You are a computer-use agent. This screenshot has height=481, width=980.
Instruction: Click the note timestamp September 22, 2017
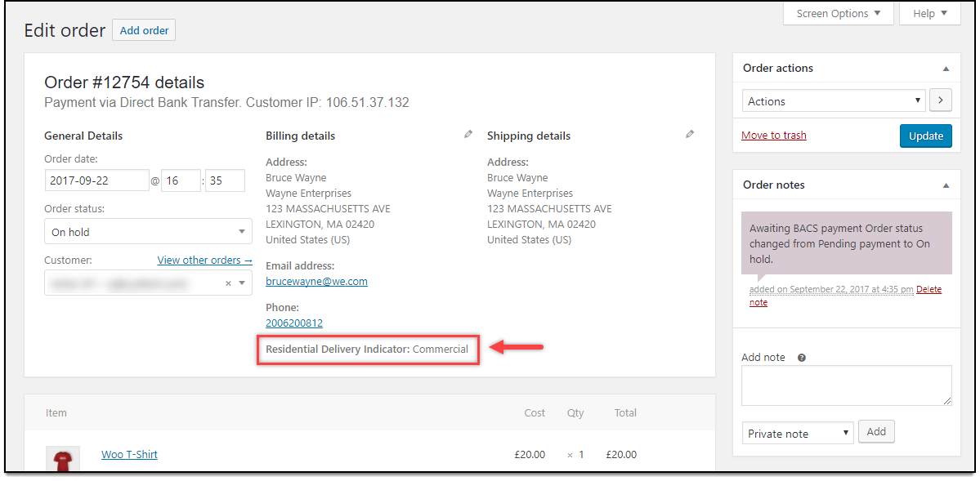click(x=831, y=289)
